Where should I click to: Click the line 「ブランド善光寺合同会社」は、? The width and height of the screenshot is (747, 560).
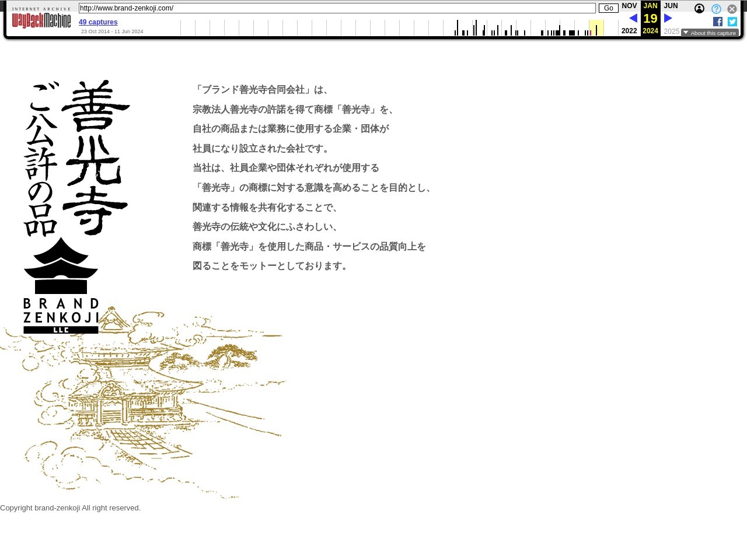pos(263,90)
